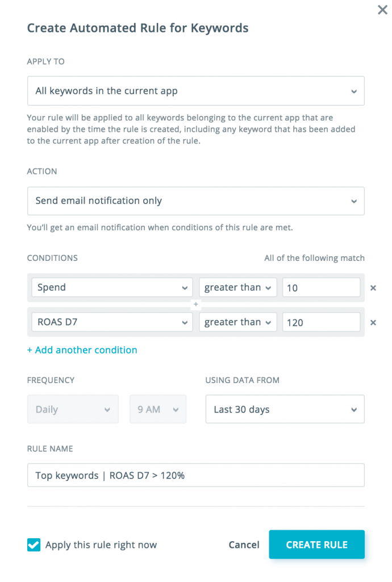Cancel rule creation
Image resolution: width=392 pixels, height=582 pixels.
point(244,544)
